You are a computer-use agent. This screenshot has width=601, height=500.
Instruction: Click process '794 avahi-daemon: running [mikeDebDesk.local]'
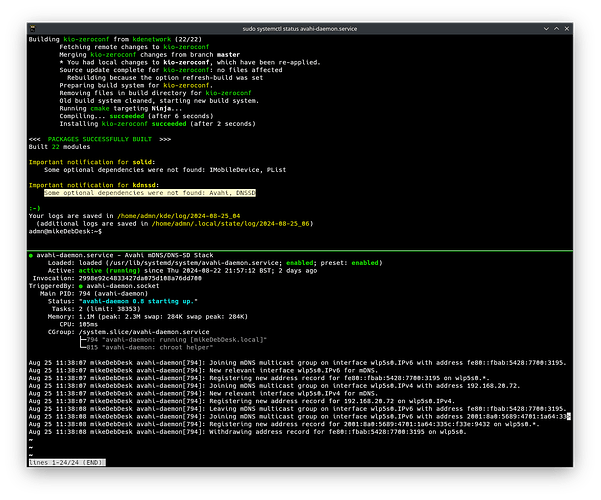[x=176, y=340]
